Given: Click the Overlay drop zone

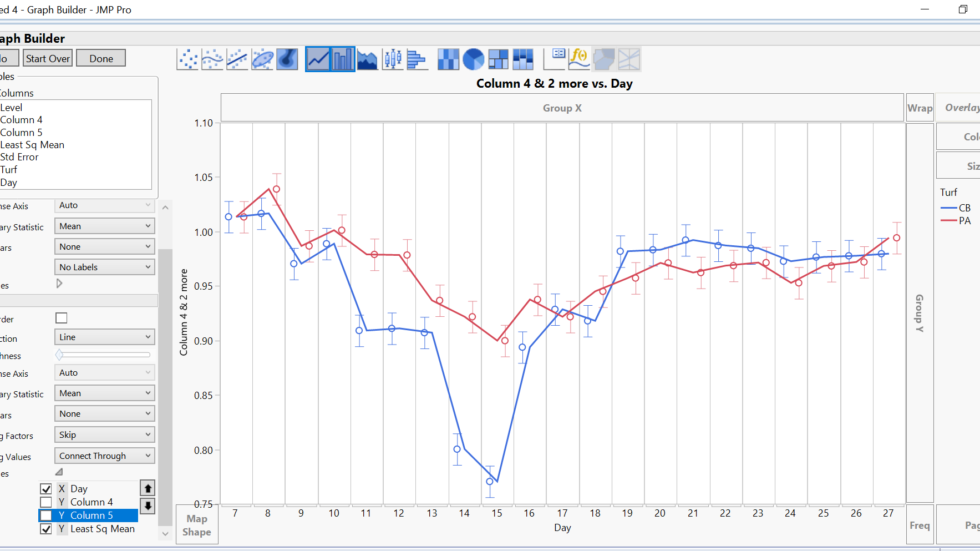Looking at the screenshot, I should pyautogui.click(x=958, y=108).
